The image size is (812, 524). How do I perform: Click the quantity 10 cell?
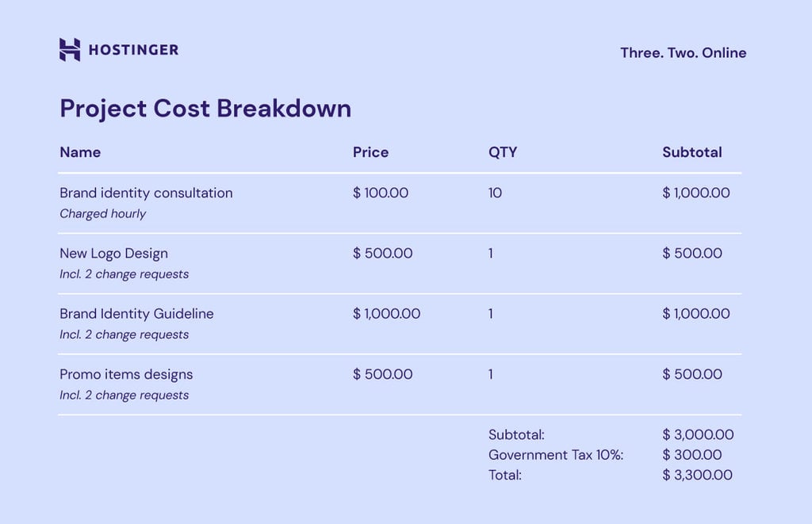click(x=495, y=193)
